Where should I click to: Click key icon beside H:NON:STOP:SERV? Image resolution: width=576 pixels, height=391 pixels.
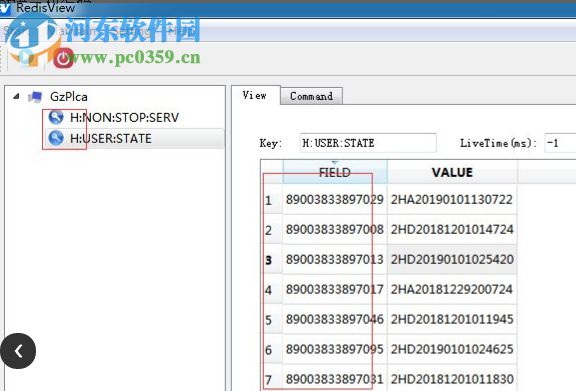coord(56,117)
